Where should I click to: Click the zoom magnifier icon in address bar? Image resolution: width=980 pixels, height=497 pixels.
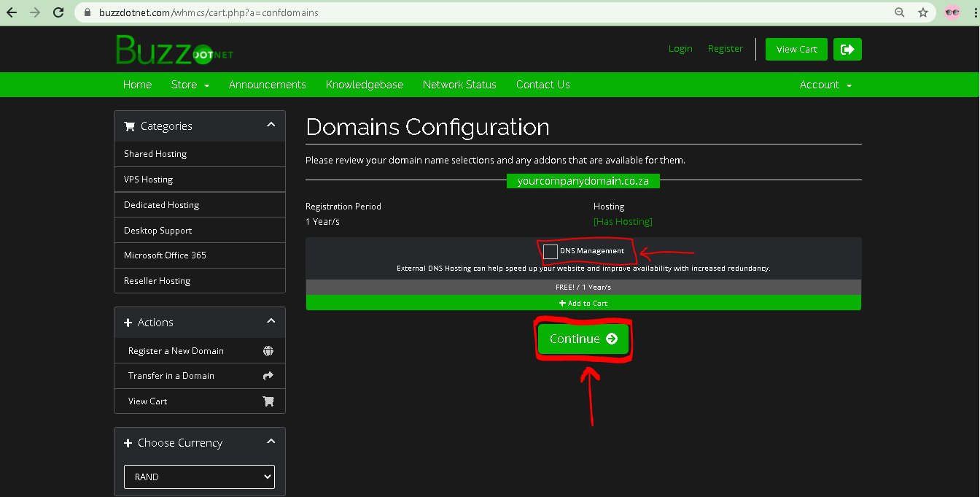coord(900,12)
